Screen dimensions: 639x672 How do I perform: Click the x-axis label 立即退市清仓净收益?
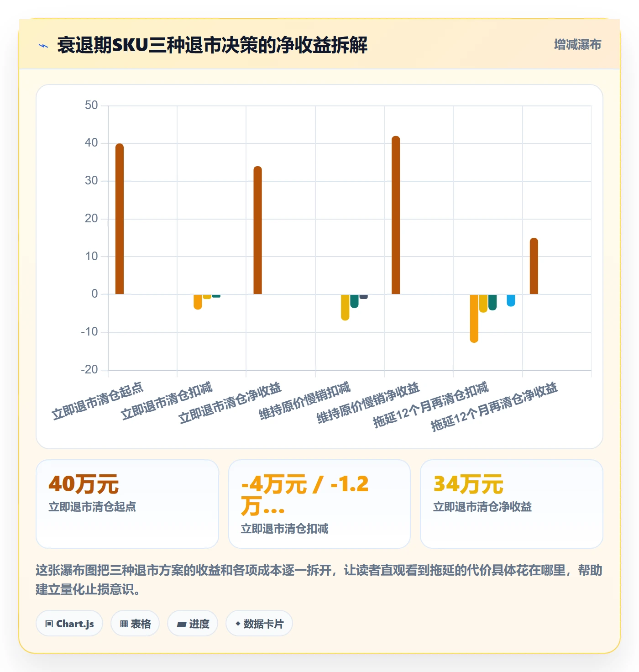coord(230,403)
